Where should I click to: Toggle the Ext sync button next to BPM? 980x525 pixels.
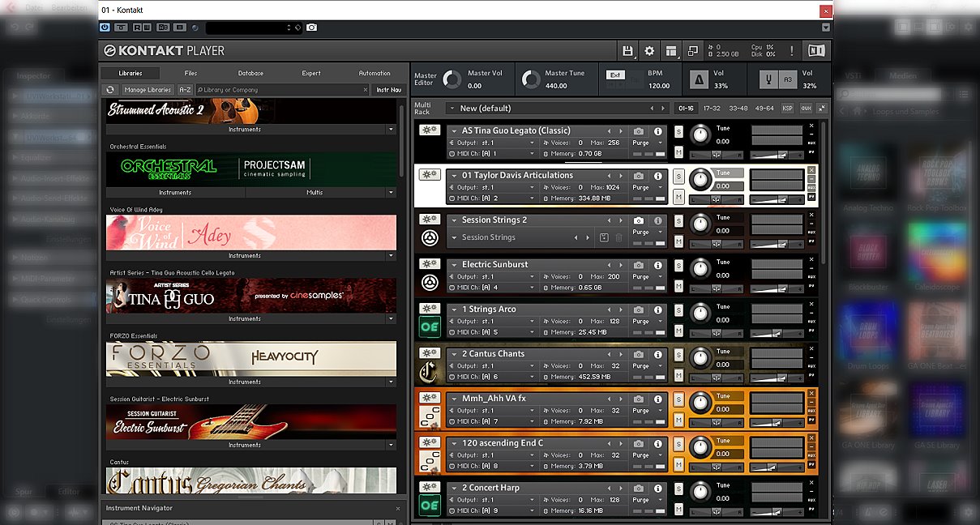[614, 75]
